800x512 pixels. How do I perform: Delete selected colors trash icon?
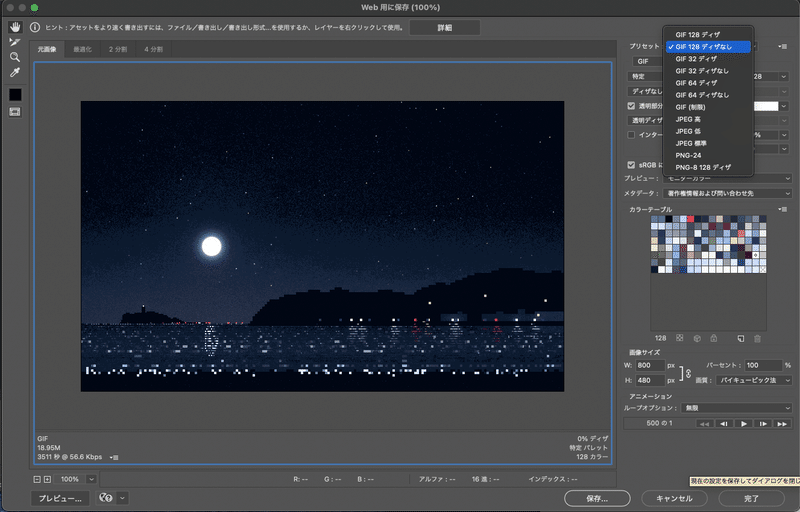pyautogui.click(x=758, y=338)
